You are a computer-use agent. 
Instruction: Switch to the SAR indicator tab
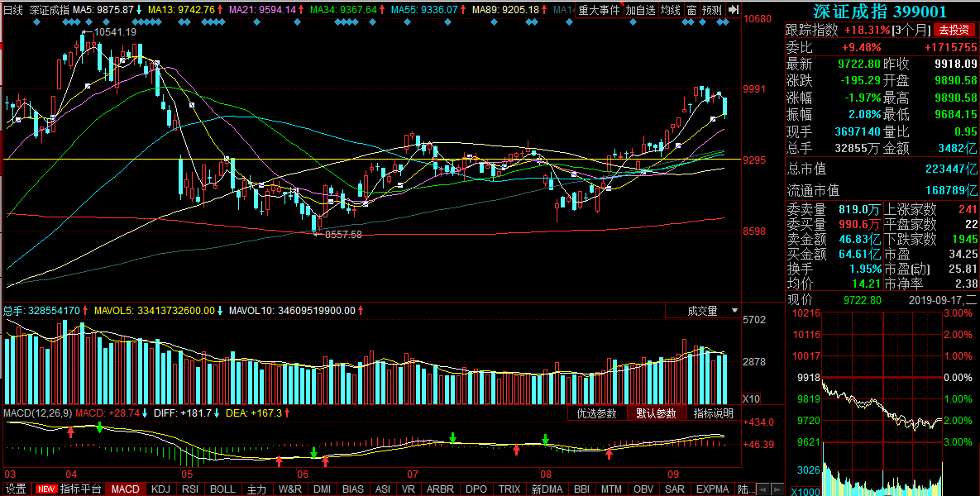tap(674, 489)
